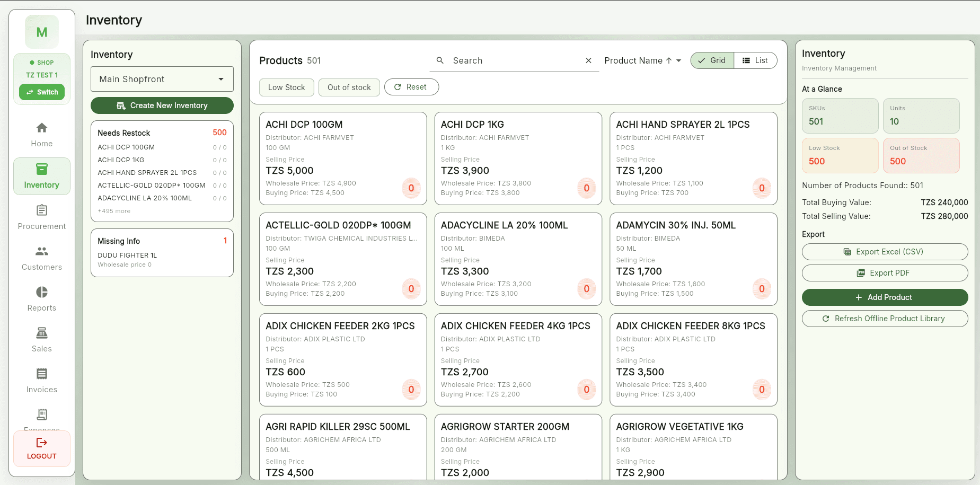Refresh Offline Product Library

click(885, 319)
